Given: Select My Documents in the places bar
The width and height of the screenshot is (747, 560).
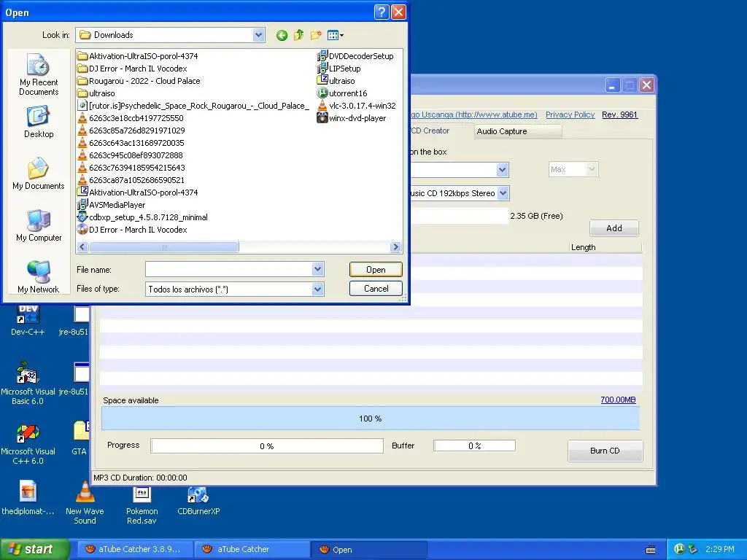Looking at the screenshot, I should (39, 174).
